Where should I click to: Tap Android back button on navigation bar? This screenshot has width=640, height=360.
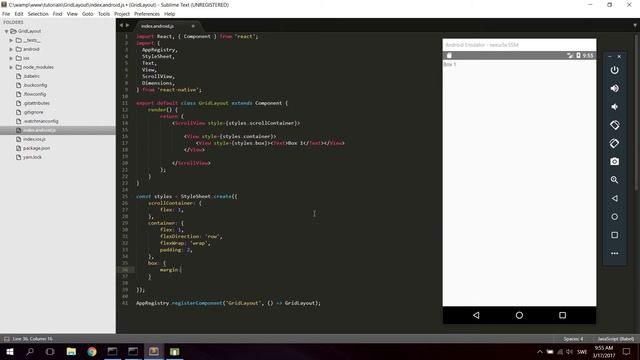point(476,315)
